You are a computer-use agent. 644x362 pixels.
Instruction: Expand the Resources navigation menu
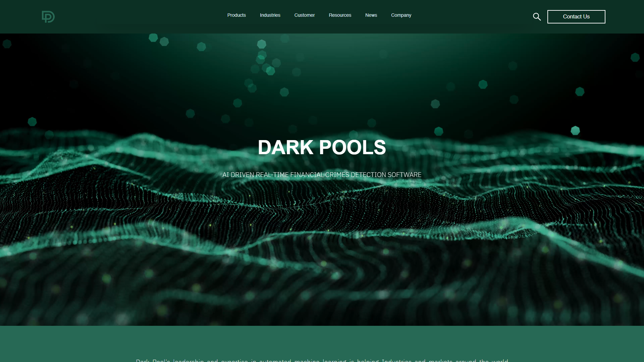[x=340, y=15]
